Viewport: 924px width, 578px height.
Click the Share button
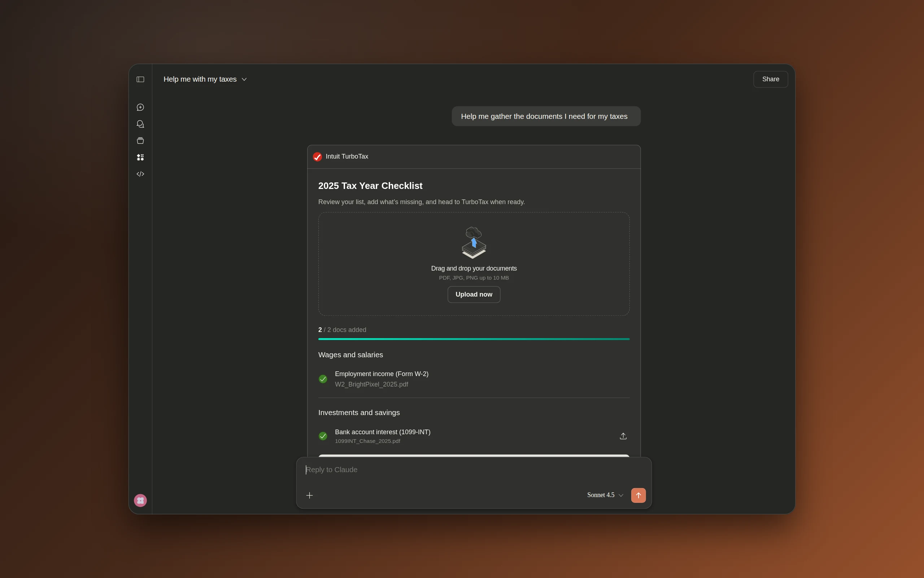[771, 79]
